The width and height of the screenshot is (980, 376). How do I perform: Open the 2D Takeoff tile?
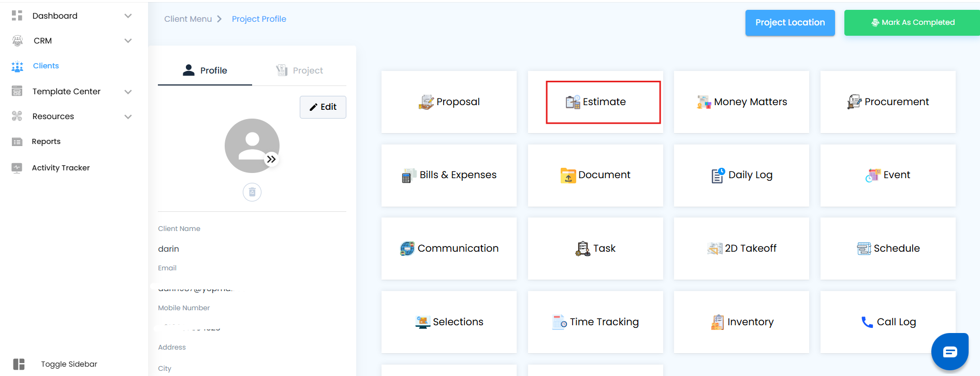(x=741, y=249)
